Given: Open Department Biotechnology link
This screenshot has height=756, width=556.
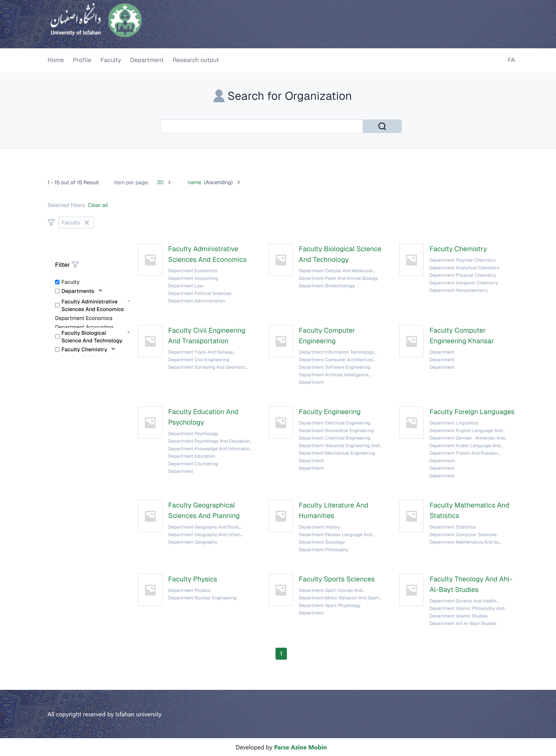Looking at the screenshot, I should click(x=327, y=286).
